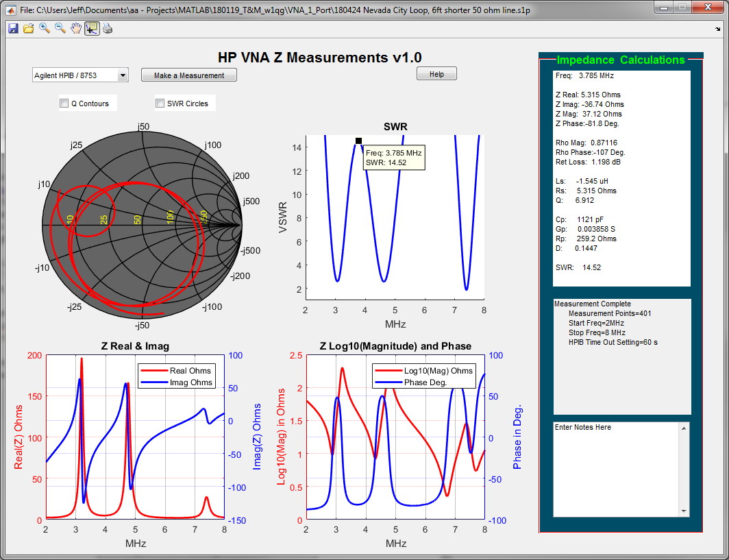Image resolution: width=729 pixels, height=560 pixels.
Task: Save the current measurement figure
Action: 14,27
